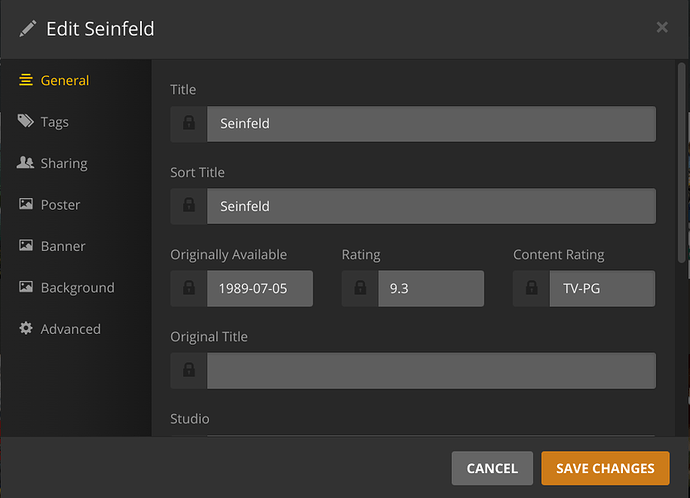Click the pencil edit icon in header
The height and width of the screenshot is (498, 690).
[x=27, y=28]
